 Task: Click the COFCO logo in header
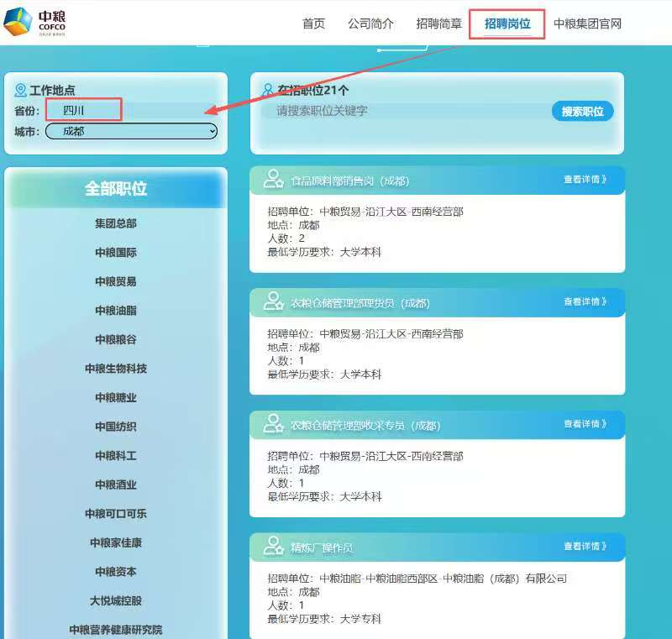pos(34,22)
